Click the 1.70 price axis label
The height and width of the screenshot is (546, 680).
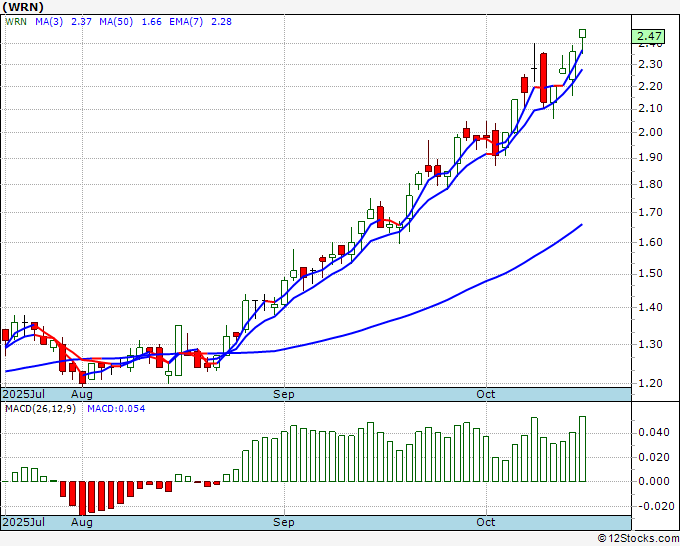(x=651, y=213)
